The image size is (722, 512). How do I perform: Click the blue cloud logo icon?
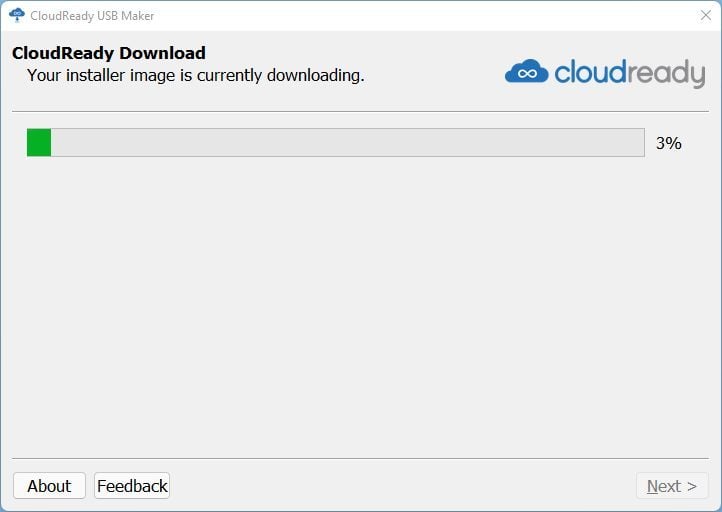pos(527,71)
